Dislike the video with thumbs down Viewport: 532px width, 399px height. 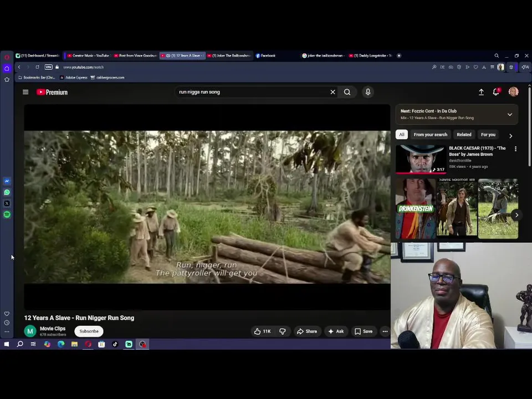(x=283, y=331)
